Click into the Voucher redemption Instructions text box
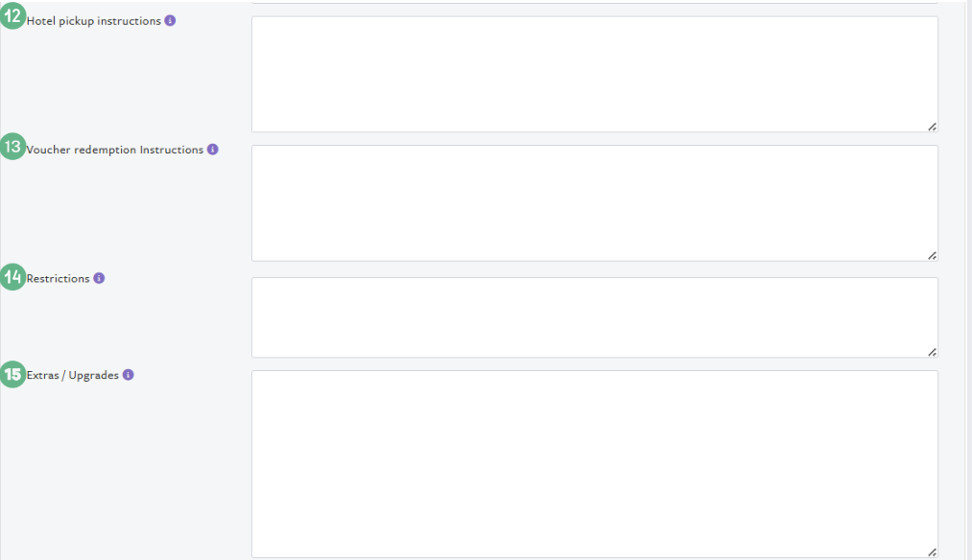This screenshot has width=972, height=560. [595, 203]
